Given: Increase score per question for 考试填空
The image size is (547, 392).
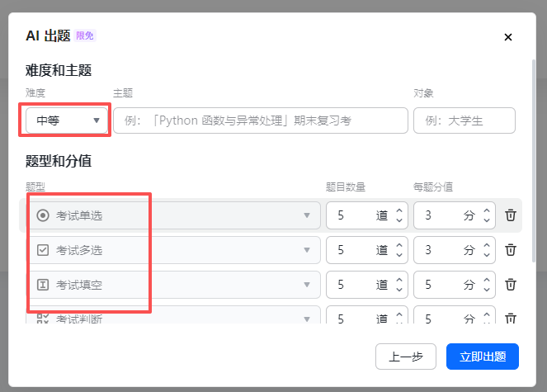Looking at the screenshot, I should point(487,280).
